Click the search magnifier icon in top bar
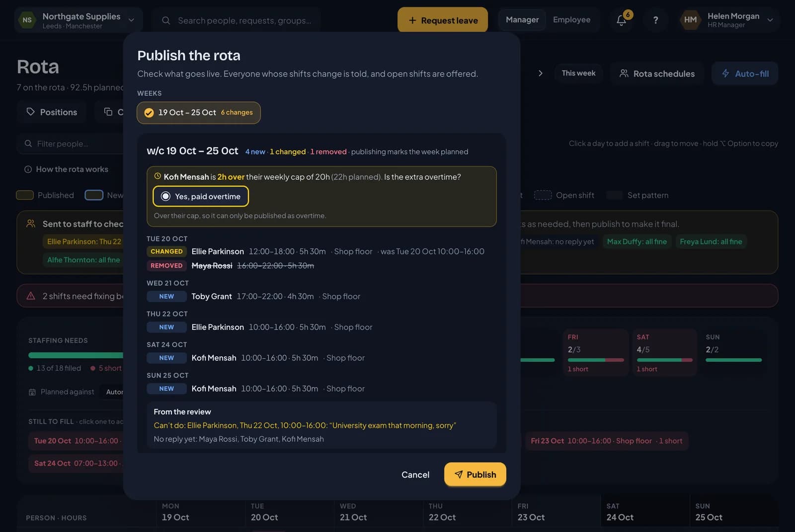795x532 pixels. (166, 20)
